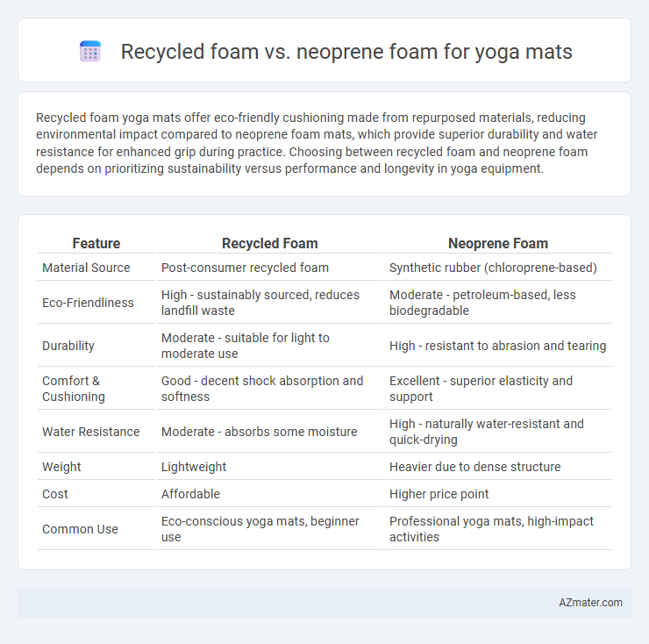Click the calendar grid icon beside the title

pos(90,51)
